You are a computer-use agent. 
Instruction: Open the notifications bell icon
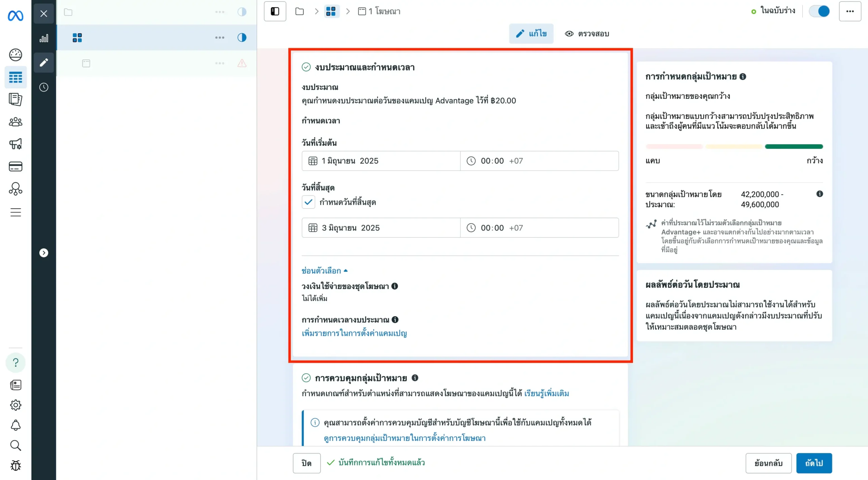pos(16,425)
